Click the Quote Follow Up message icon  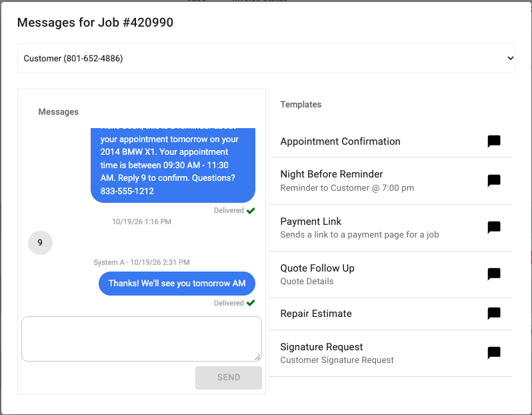[493, 274]
